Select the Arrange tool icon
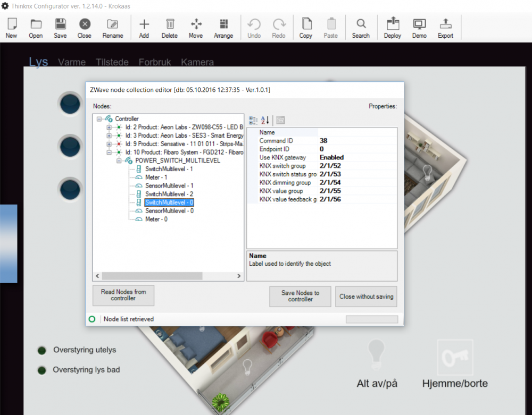The image size is (532, 415). click(x=223, y=24)
